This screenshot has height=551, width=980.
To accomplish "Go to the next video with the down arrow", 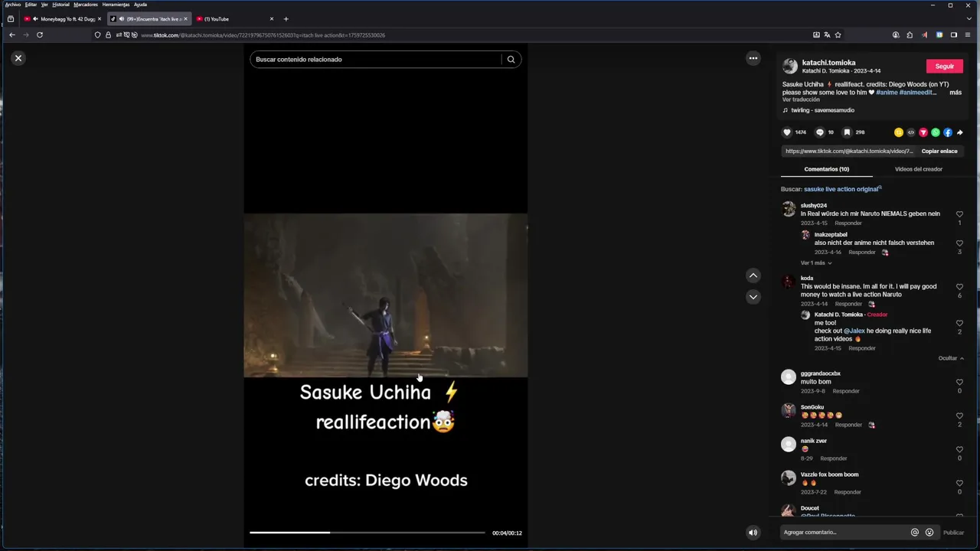I will tap(753, 297).
